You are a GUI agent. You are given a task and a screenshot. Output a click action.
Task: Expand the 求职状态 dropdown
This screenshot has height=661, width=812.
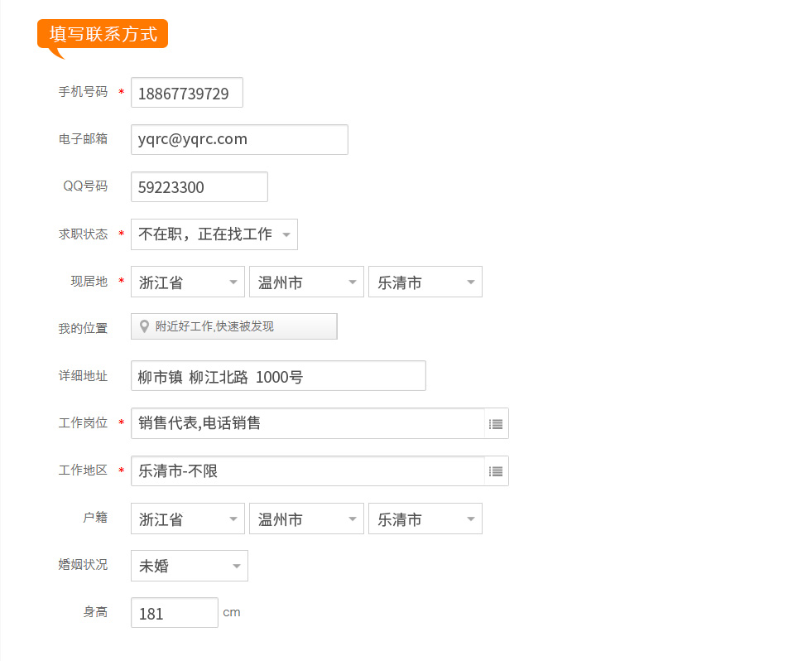click(x=214, y=234)
